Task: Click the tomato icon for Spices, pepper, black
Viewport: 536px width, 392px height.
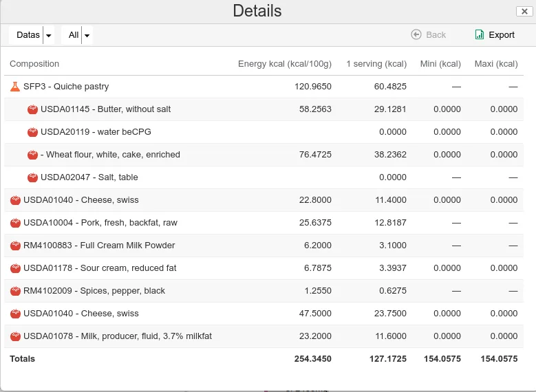Action: [15, 291]
